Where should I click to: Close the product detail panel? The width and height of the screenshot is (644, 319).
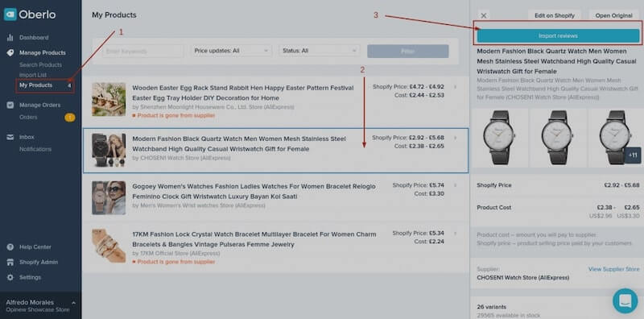pos(484,15)
